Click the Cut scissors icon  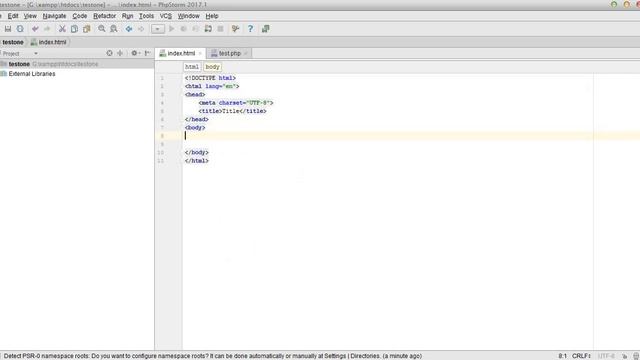pyautogui.click(x=62, y=29)
